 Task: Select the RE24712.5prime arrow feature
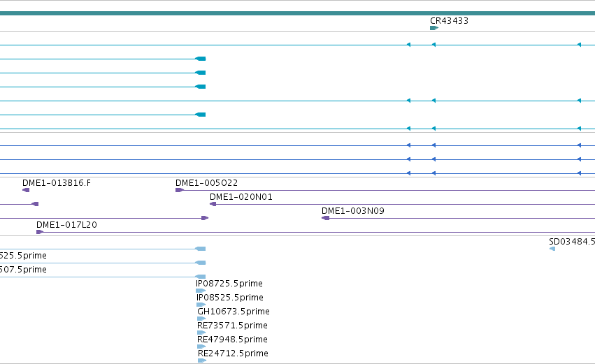click(x=202, y=361)
